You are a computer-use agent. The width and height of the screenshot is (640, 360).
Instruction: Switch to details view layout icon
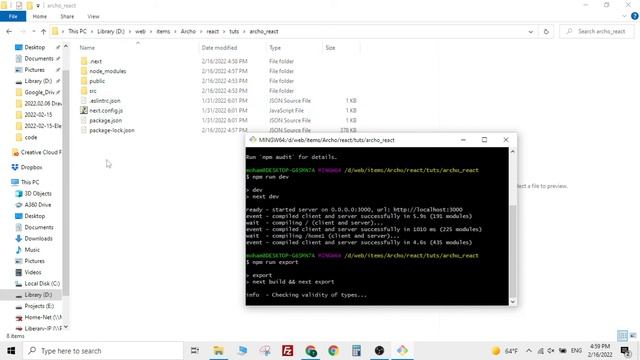click(x=622, y=336)
